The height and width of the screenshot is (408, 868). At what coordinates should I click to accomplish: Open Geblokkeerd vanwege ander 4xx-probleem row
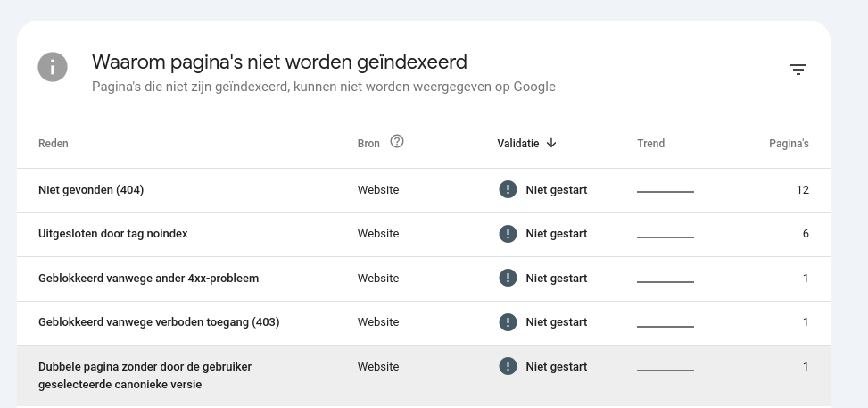424,279
